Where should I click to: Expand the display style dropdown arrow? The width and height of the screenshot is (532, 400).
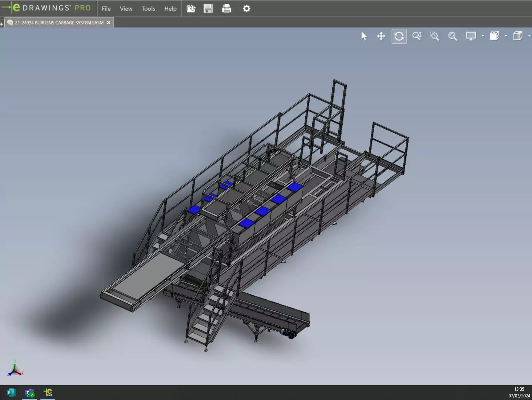[529, 36]
